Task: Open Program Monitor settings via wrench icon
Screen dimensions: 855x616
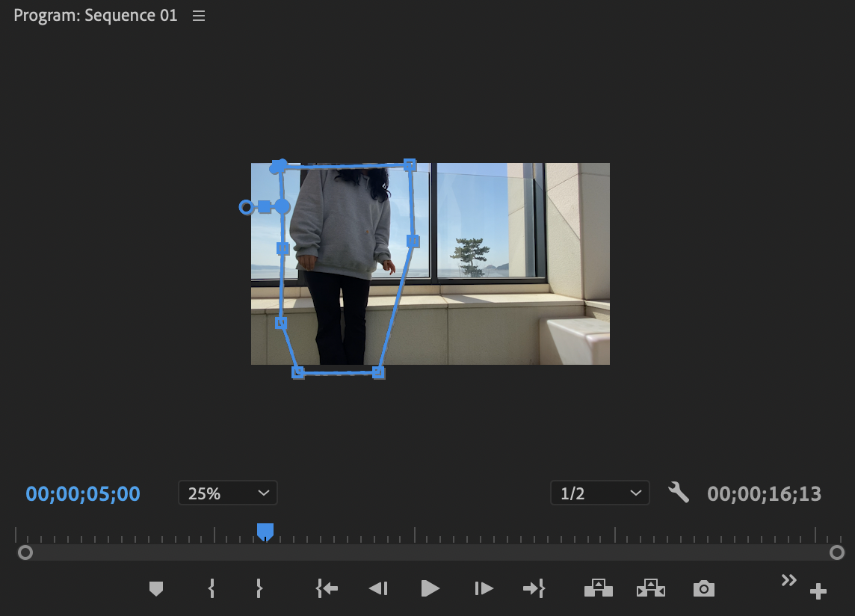Action: (x=679, y=493)
